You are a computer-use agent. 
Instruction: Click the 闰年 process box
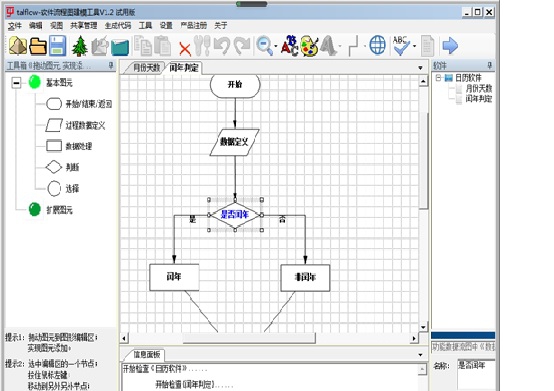(x=174, y=277)
